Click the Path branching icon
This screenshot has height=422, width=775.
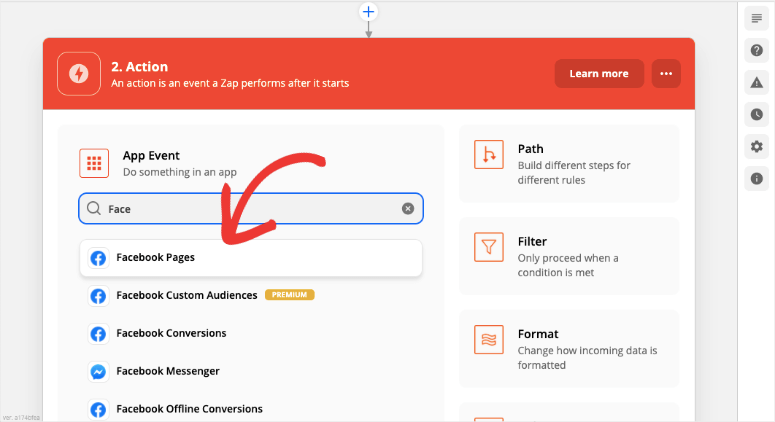489,155
